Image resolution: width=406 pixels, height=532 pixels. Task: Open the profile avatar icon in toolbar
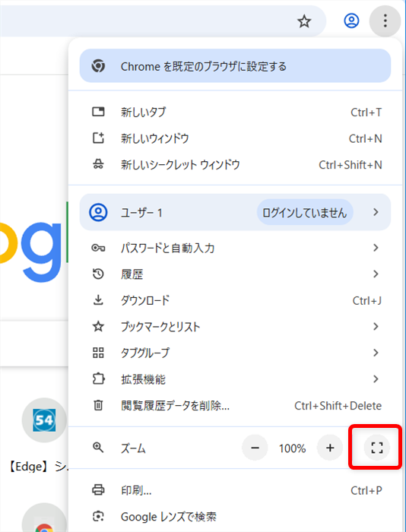(x=351, y=21)
